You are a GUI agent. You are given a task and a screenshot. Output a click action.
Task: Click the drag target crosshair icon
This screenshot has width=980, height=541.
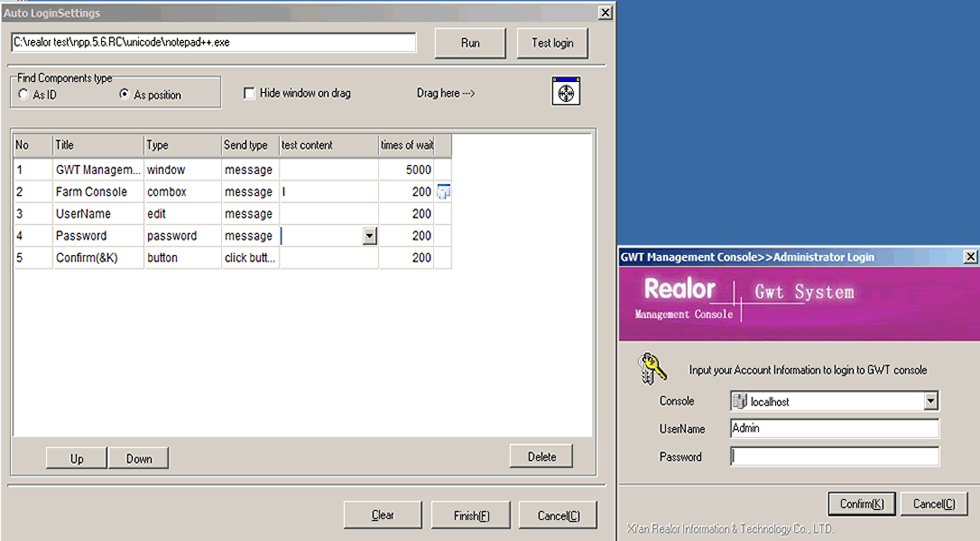pyautogui.click(x=566, y=92)
